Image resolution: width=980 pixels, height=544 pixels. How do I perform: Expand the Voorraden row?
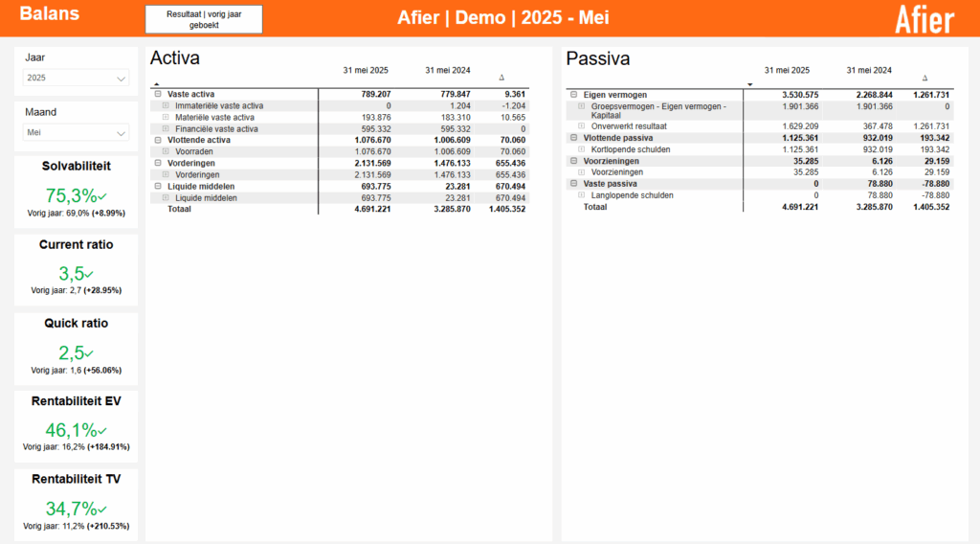166,151
